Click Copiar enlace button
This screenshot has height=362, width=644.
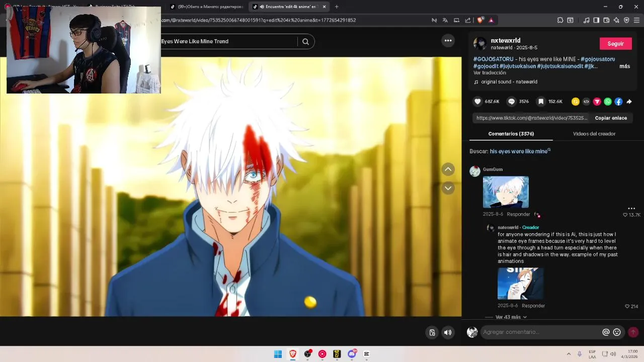coord(611,118)
